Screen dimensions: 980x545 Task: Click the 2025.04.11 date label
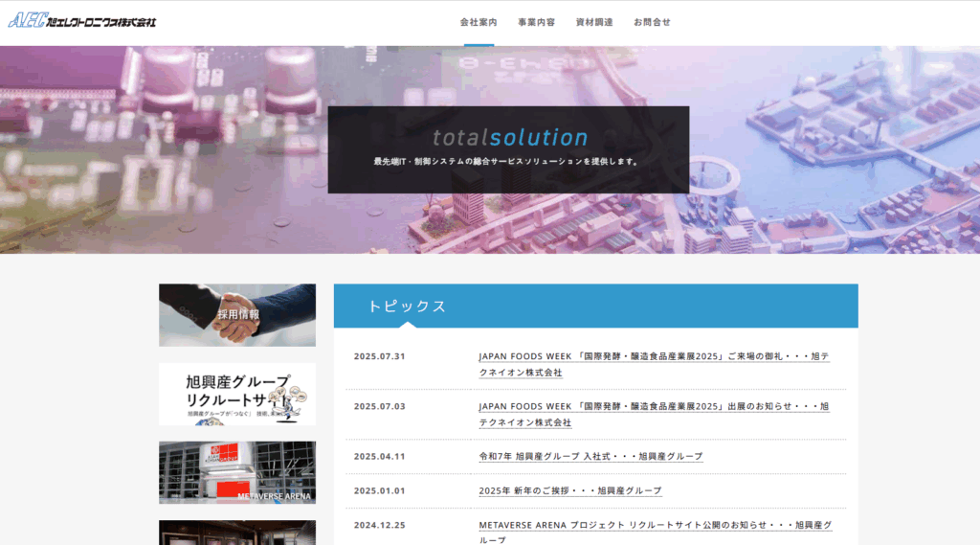tap(379, 456)
